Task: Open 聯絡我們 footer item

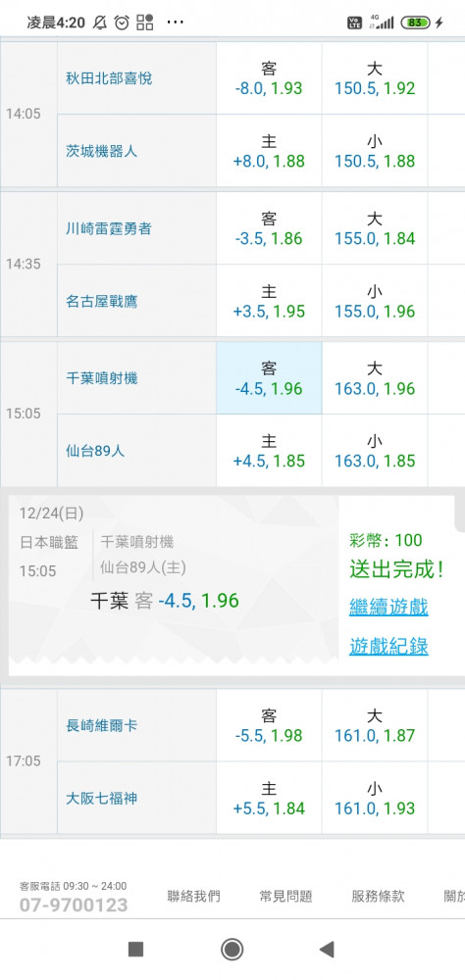Action: coord(194,897)
